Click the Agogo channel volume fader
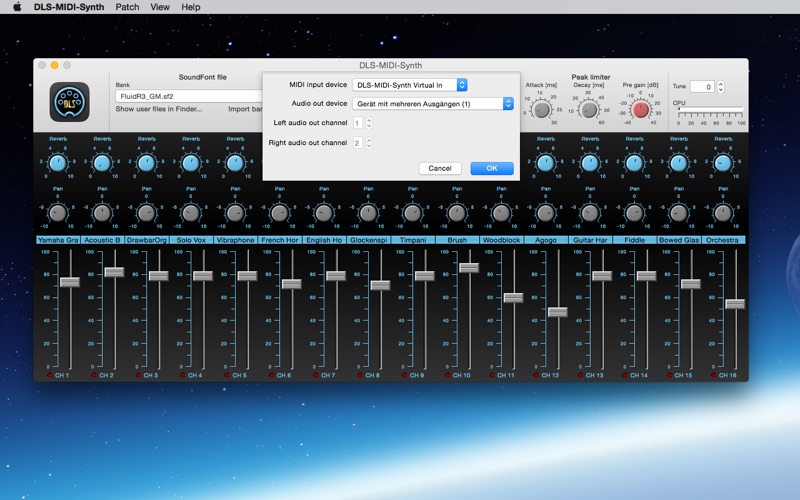 (x=557, y=312)
